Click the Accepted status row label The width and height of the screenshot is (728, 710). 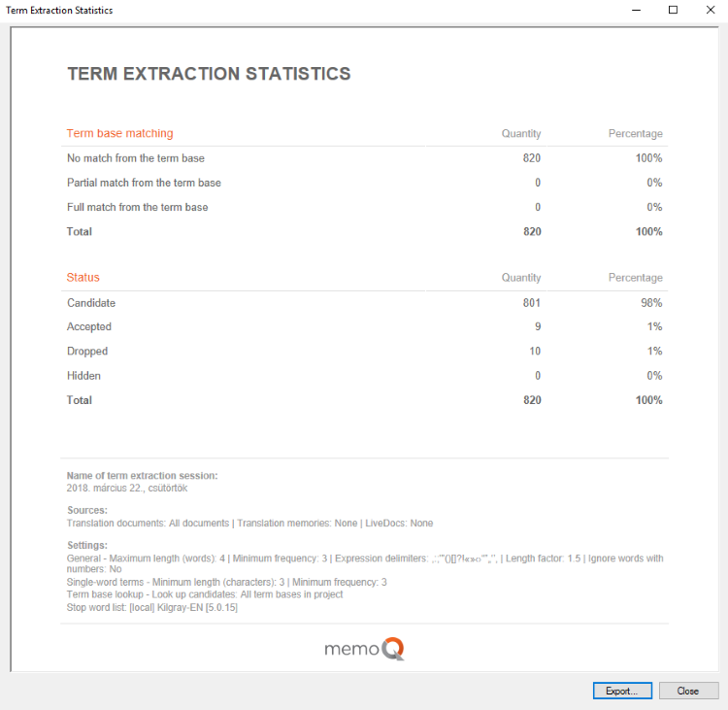click(89, 327)
